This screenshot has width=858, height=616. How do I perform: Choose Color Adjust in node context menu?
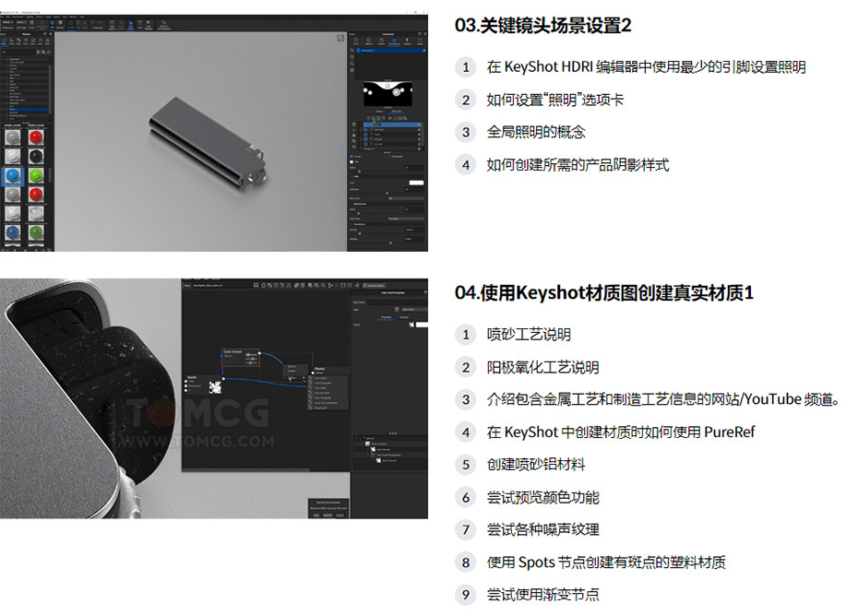(x=328, y=378)
